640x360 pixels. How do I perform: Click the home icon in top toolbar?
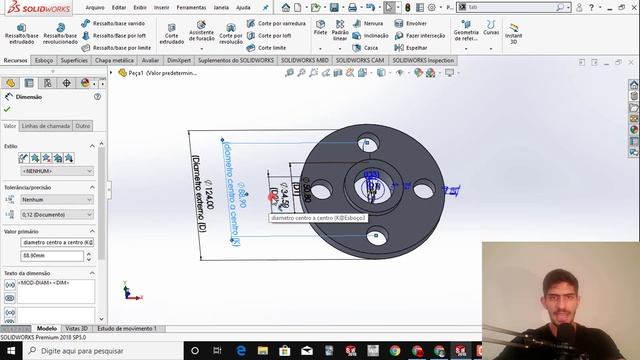click(286, 7)
